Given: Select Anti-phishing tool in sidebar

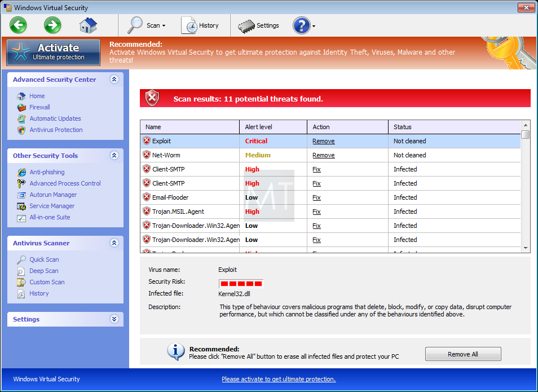Looking at the screenshot, I should pos(47,172).
